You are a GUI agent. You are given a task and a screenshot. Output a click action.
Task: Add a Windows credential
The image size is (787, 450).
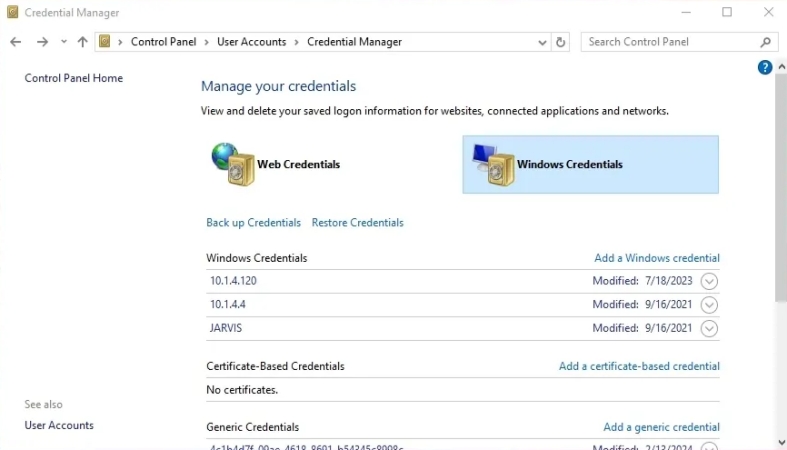click(x=657, y=258)
